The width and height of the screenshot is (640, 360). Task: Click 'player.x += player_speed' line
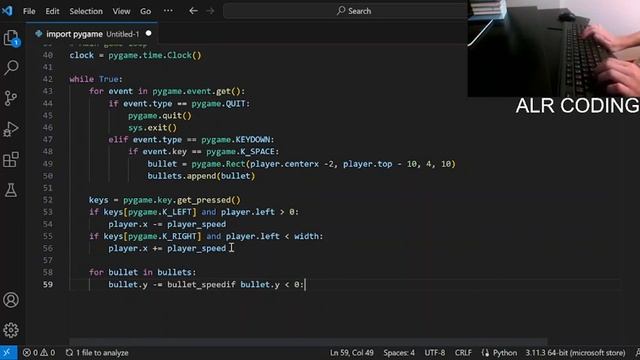point(167,248)
